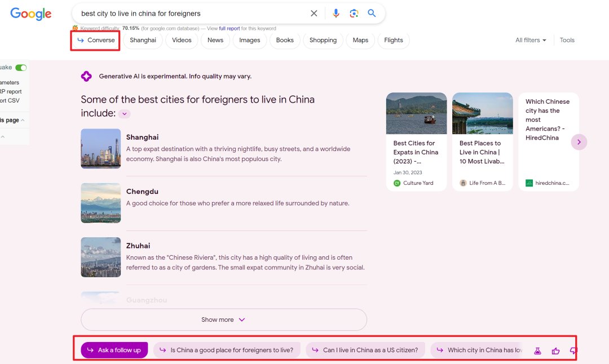Expand the list with Show more

click(x=224, y=319)
